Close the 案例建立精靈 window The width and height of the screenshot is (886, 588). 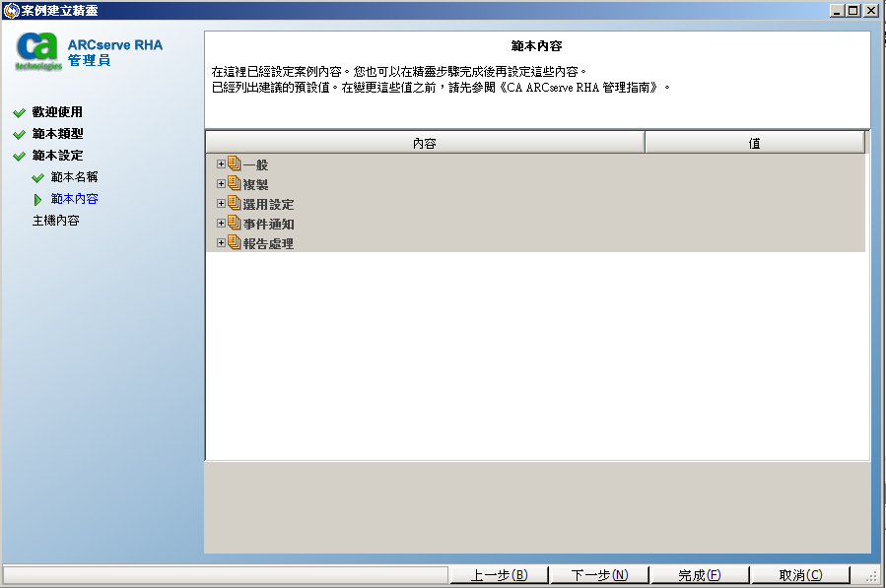point(871,10)
